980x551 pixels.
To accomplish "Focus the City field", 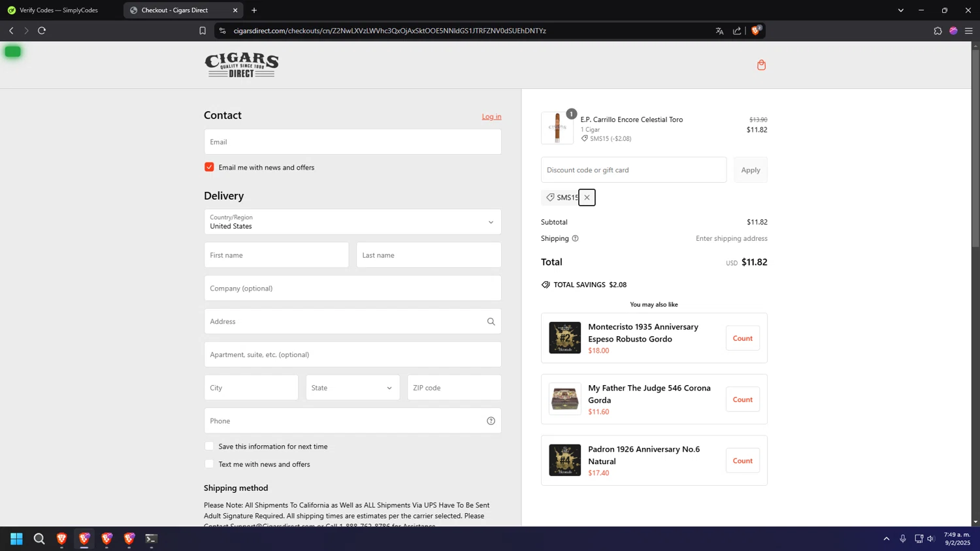I will coord(251,388).
